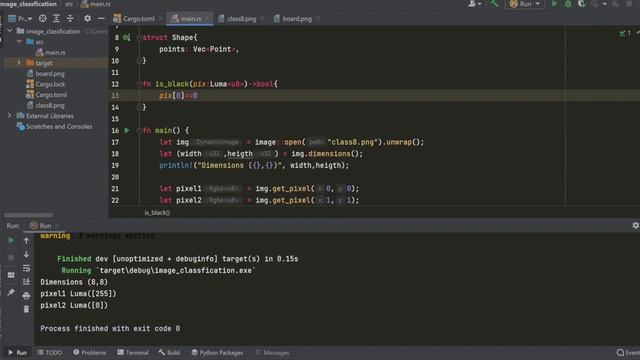The image size is (640, 360).
Task: Pin the Run tab with pin icon
Action: point(11,292)
